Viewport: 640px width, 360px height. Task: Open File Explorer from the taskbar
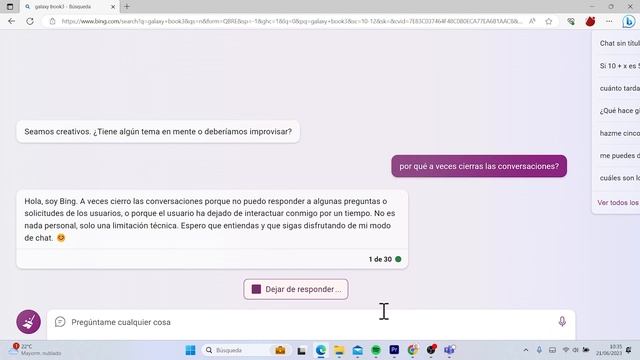tap(339, 350)
